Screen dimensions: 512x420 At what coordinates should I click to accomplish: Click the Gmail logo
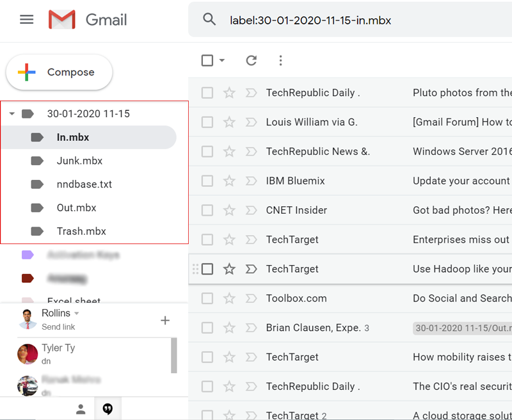coord(88,20)
